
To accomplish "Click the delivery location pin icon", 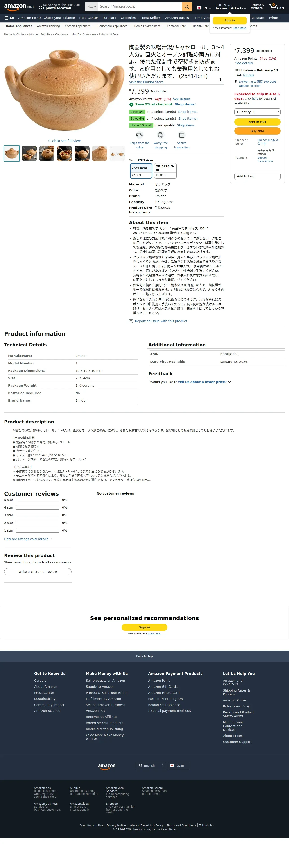I will pos(40,8).
